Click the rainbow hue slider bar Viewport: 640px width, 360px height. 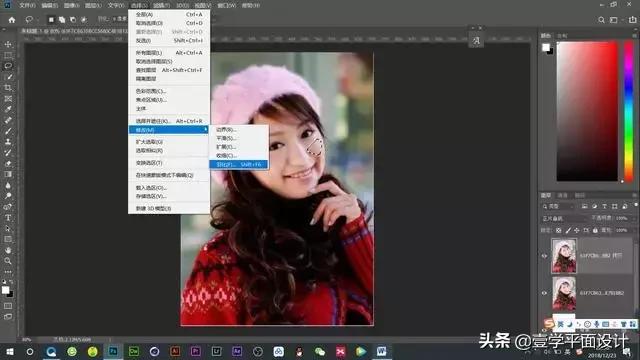(x=629, y=111)
